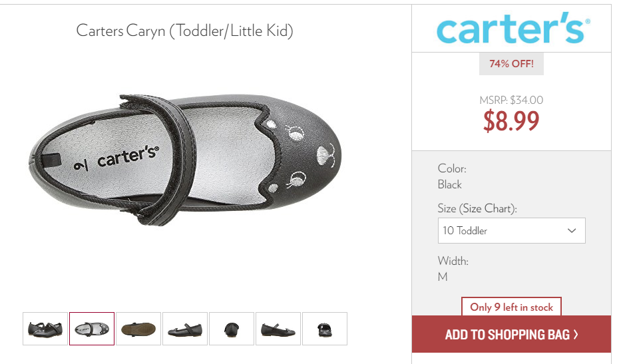Click the arrow on Add to Shopping Bag
This screenshot has width=617, height=364.
pos(576,335)
